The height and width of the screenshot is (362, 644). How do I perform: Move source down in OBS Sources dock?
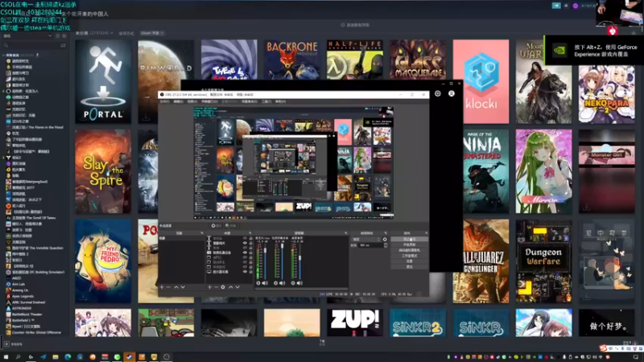coord(237,287)
